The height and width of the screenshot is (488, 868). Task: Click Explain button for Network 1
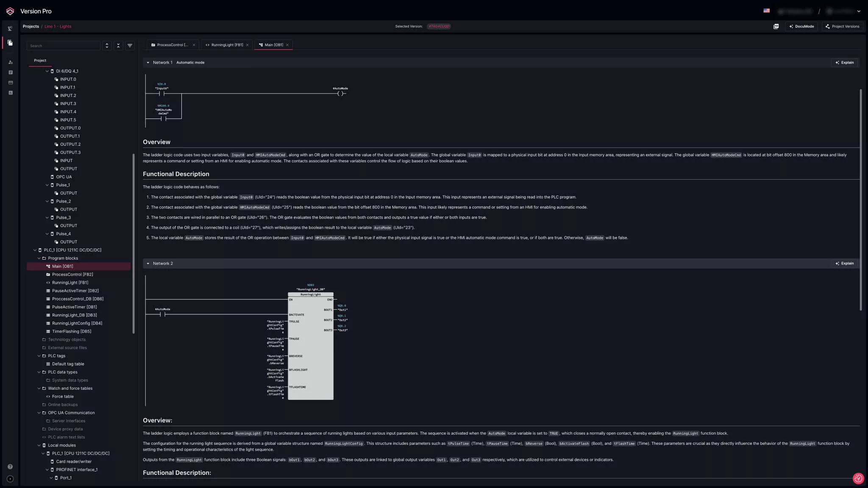pos(844,63)
